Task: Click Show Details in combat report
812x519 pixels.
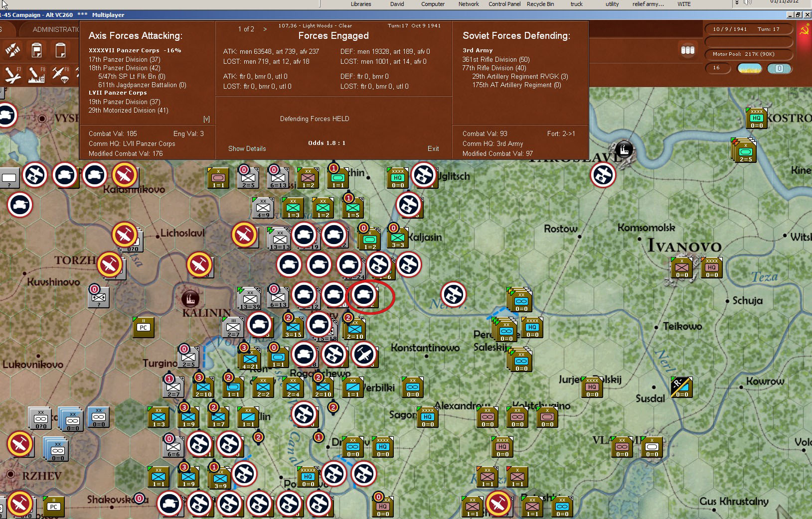Action: [247, 148]
